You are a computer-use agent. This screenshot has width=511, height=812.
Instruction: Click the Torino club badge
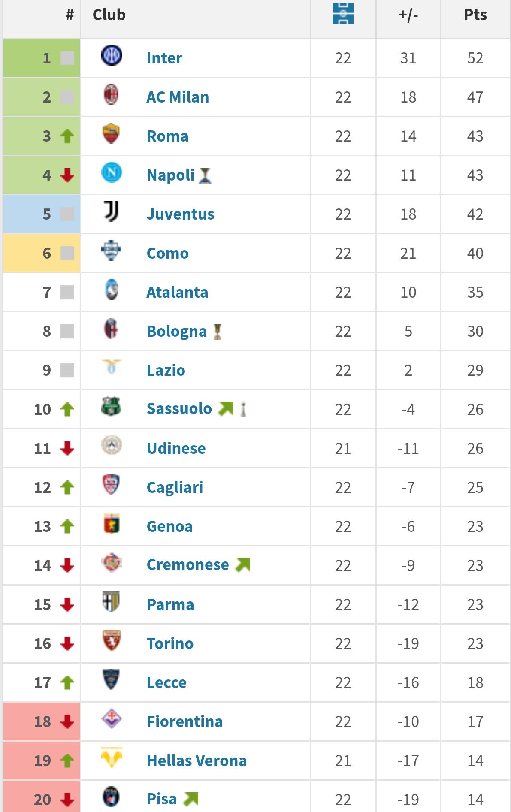click(x=112, y=641)
